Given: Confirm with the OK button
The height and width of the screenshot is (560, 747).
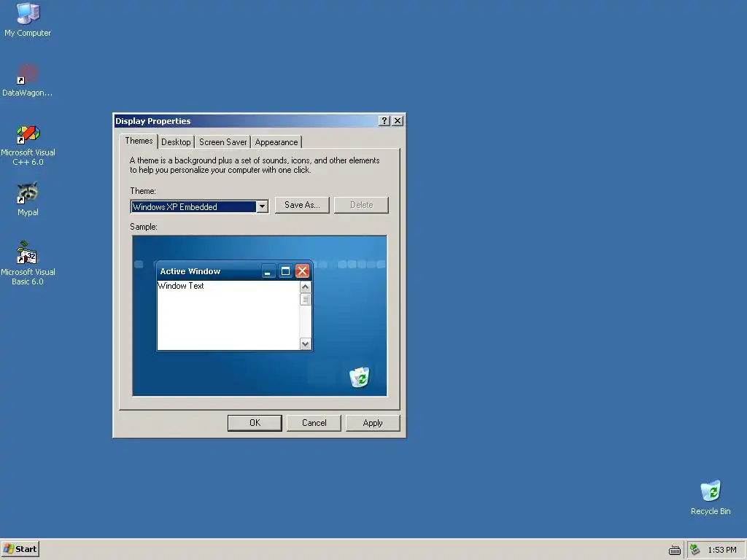Looking at the screenshot, I should (x=255, y=423).
